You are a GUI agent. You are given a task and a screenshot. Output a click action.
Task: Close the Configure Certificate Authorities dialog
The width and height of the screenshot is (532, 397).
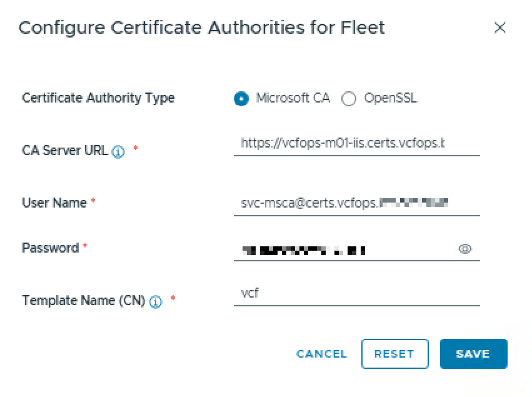(x=499, y=28)
